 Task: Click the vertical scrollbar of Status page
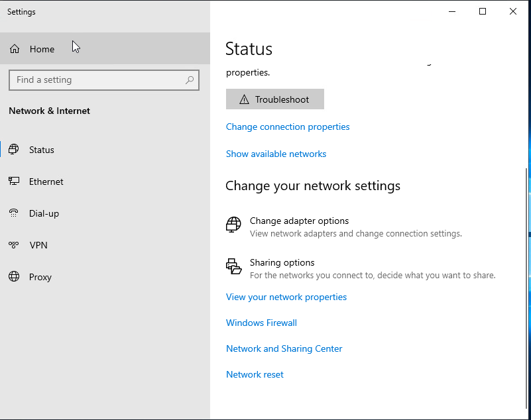[526, 288]
